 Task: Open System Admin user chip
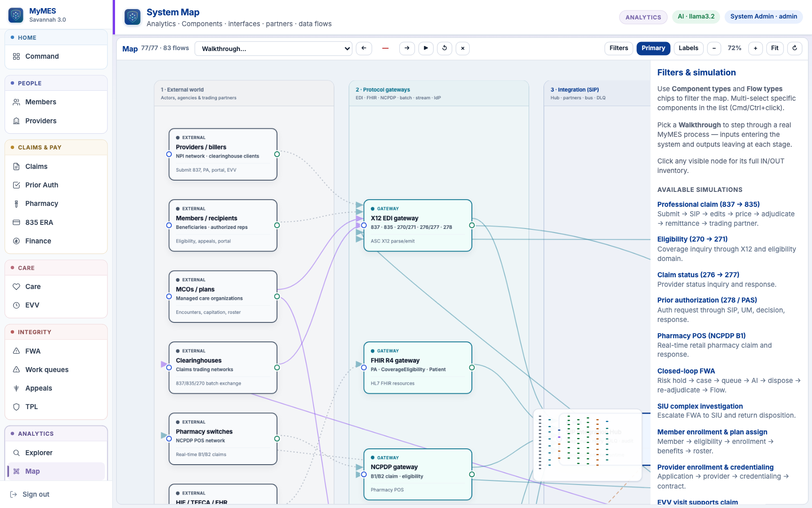(x=764, y=17)
